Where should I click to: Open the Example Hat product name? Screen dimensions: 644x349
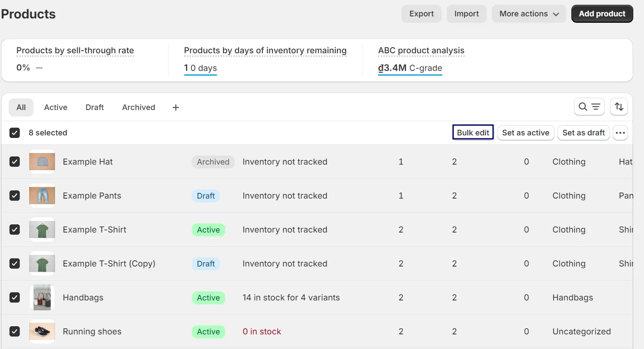coord(88,162)
